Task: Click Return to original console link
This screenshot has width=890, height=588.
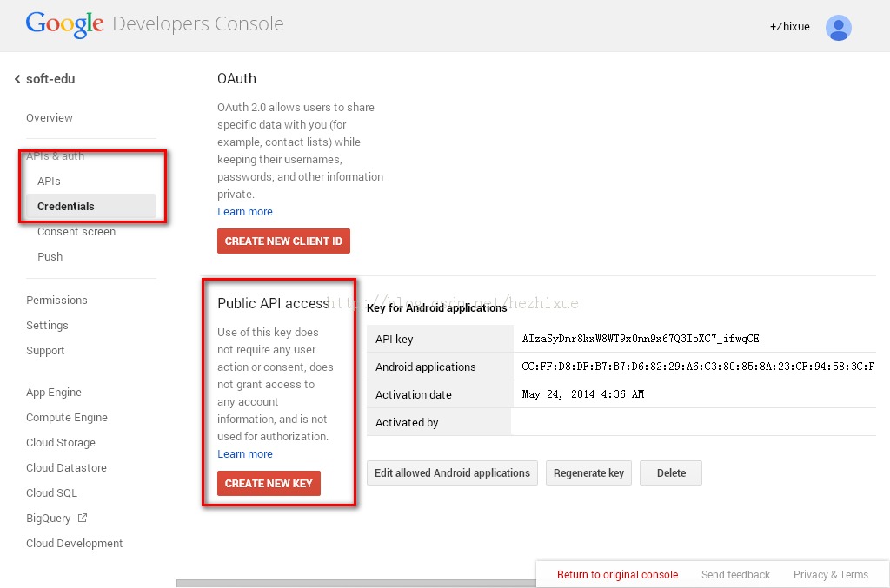Action: (x=618, y=574)
